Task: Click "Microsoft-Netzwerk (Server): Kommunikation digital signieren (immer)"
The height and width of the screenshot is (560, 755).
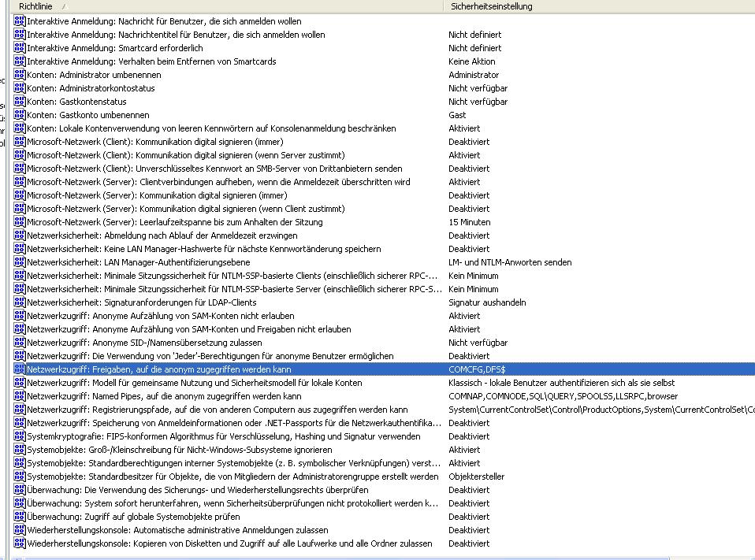Action: [157, 195]
